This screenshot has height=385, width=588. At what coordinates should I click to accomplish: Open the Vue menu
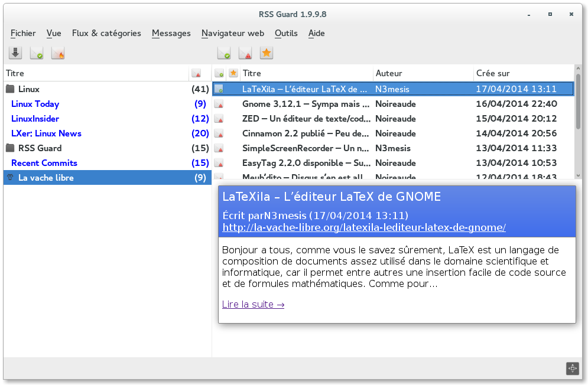tap(54, 34)
